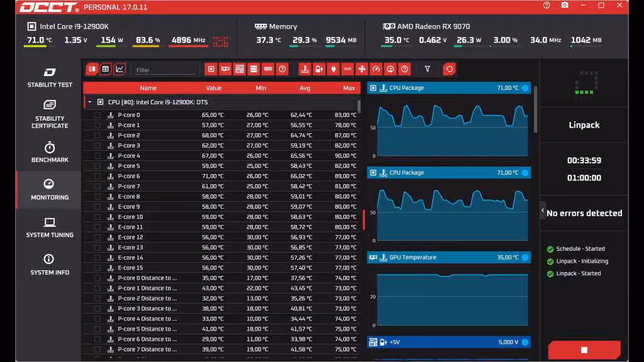644x362 pixels.
Task: Tick the P-core 0 checkbox
Action: click(x=97, y=115)
